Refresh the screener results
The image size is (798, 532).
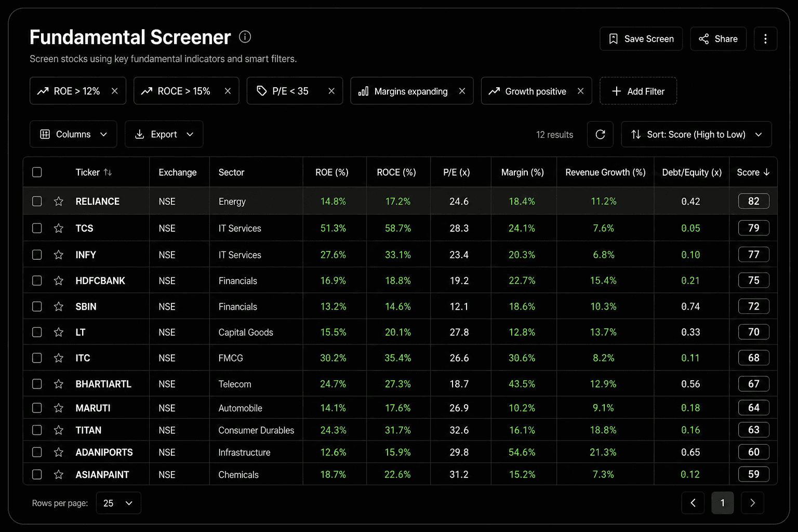[x=600, y=135]
